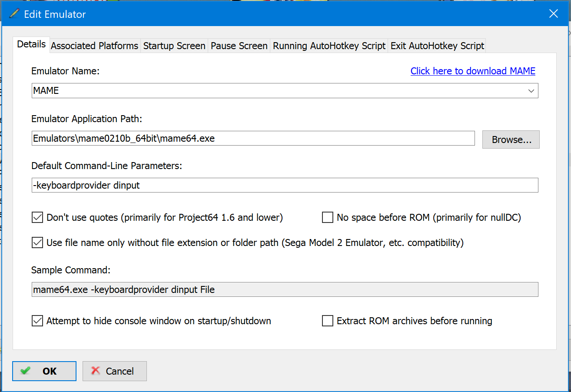This screenshot has height=392, width=571.
Task: Click the Browse... button
Action: coord(511,140)
